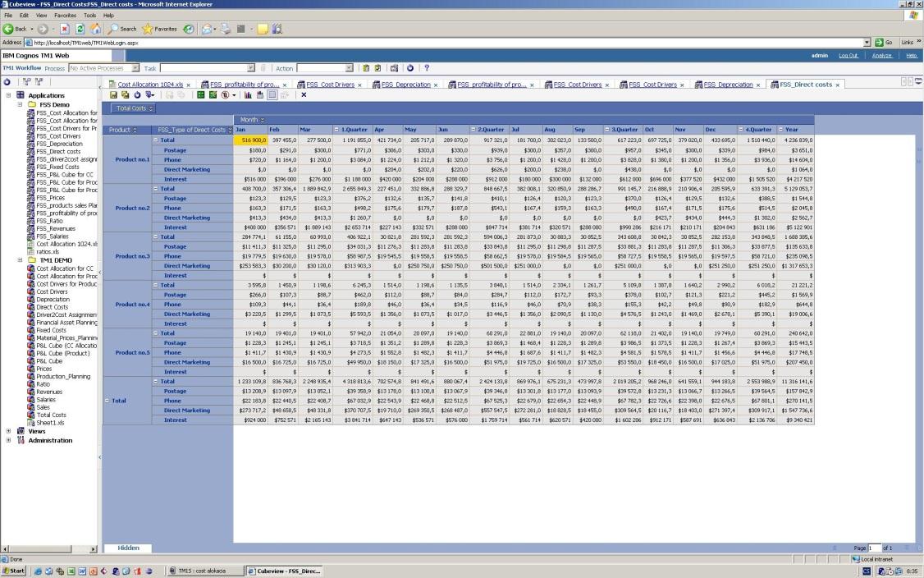Viewport: 924px width, 578px height.
Task: Close the Cost Allocation 1024.xls tab
Action: [189, 85]
